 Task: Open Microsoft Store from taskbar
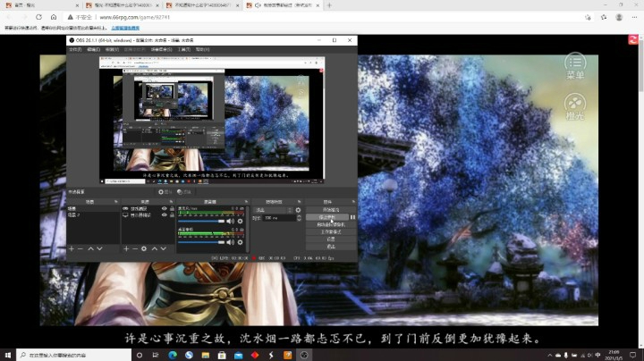[222, 355]
